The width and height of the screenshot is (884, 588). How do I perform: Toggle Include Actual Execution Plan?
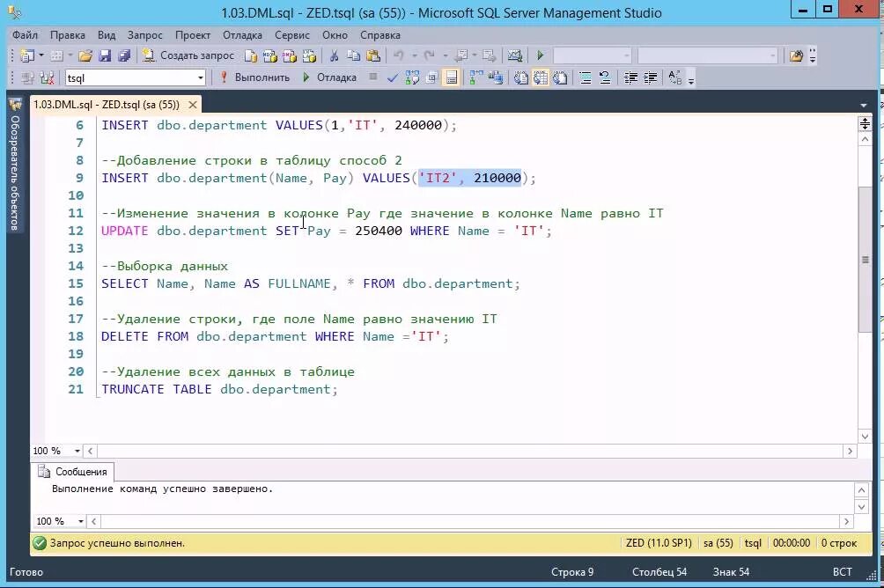coord(476,77)
